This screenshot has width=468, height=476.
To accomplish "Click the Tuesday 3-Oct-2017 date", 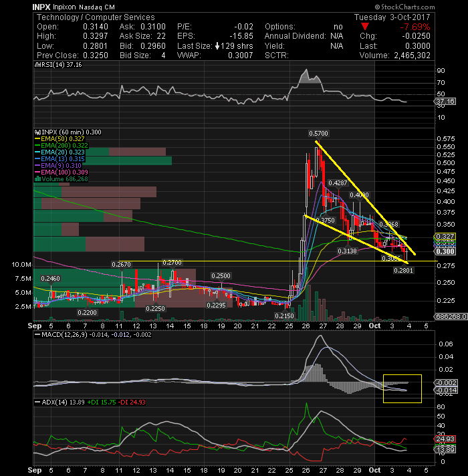I will pyautogui.click(x=392, y=17).
